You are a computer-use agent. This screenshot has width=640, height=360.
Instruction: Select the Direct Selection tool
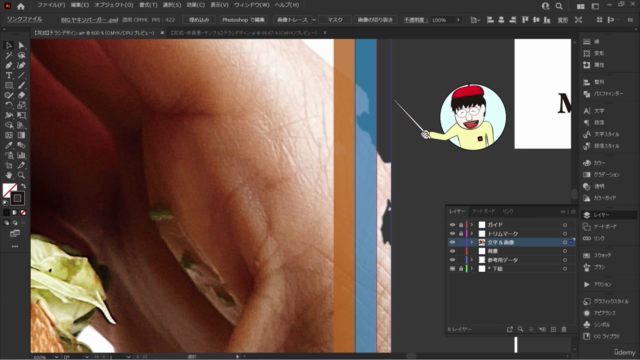tap(21, 45)
